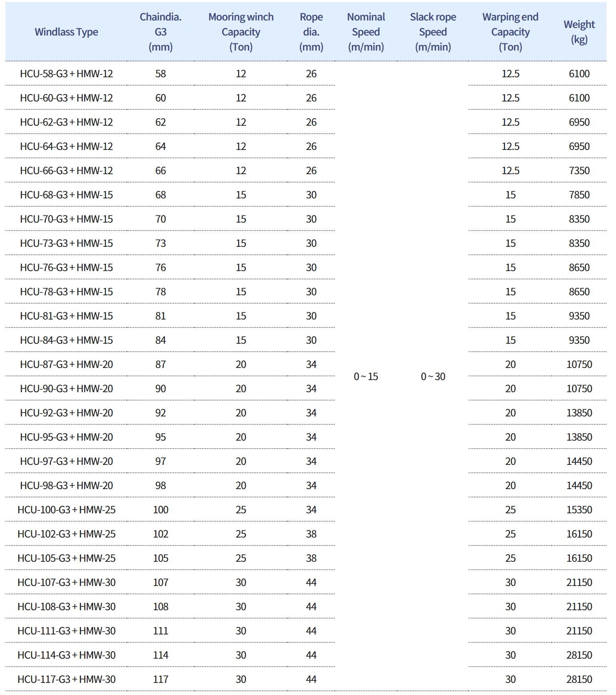Select the HCU-64-G3 + HMW-12 row label
Screen dimensions: 616x695
tap(66, 147)
